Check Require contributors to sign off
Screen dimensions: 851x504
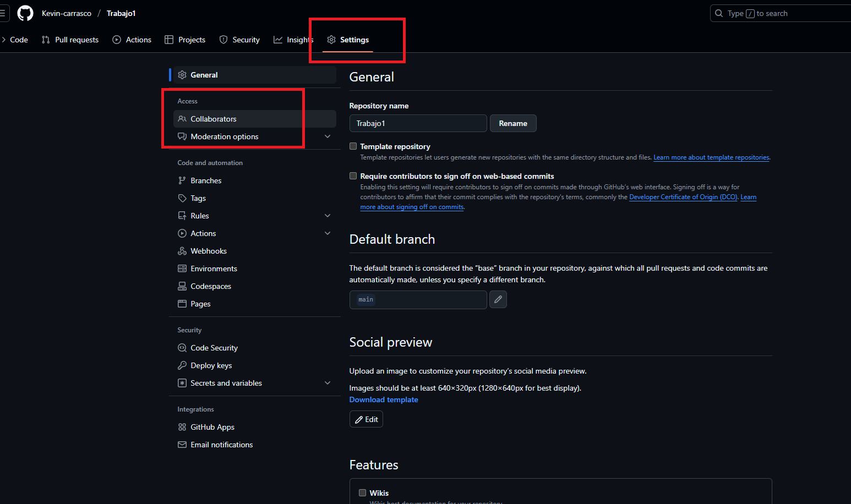pyautogui.click(x=353, y=176)
